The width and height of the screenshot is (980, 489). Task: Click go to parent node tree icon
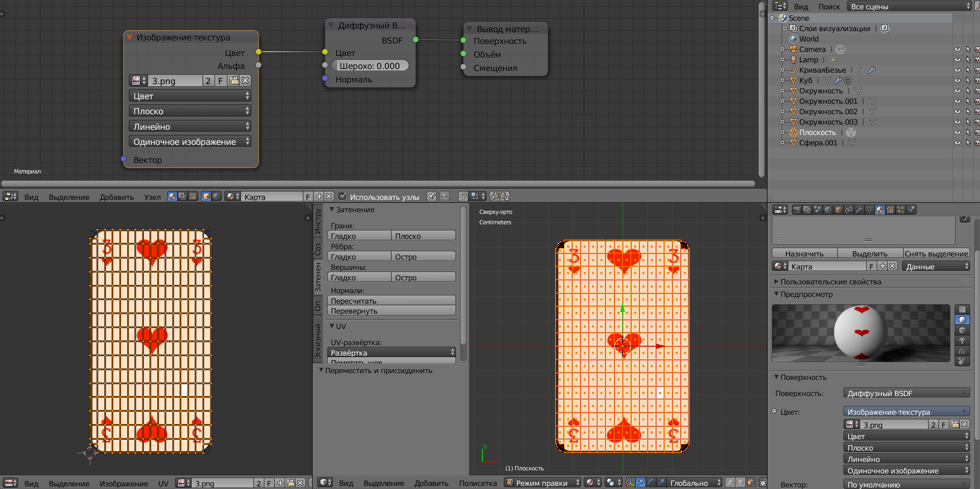(x=445, y=196)
